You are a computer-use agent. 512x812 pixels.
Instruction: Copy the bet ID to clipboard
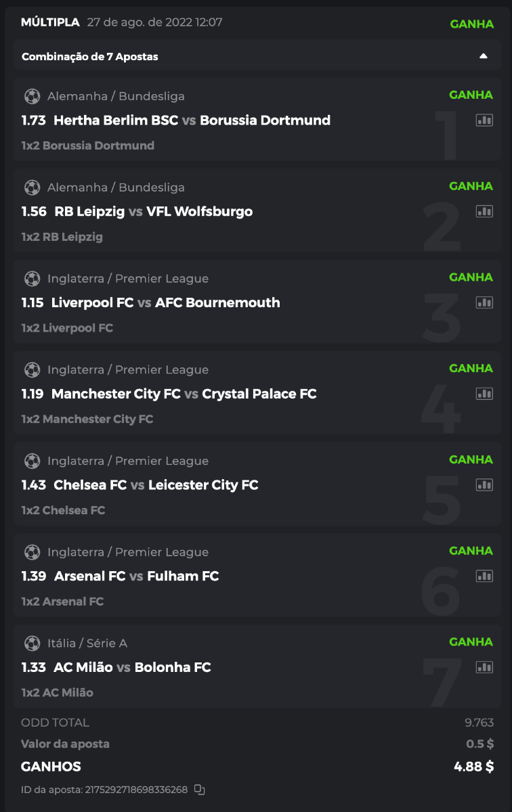coord(199,789)
